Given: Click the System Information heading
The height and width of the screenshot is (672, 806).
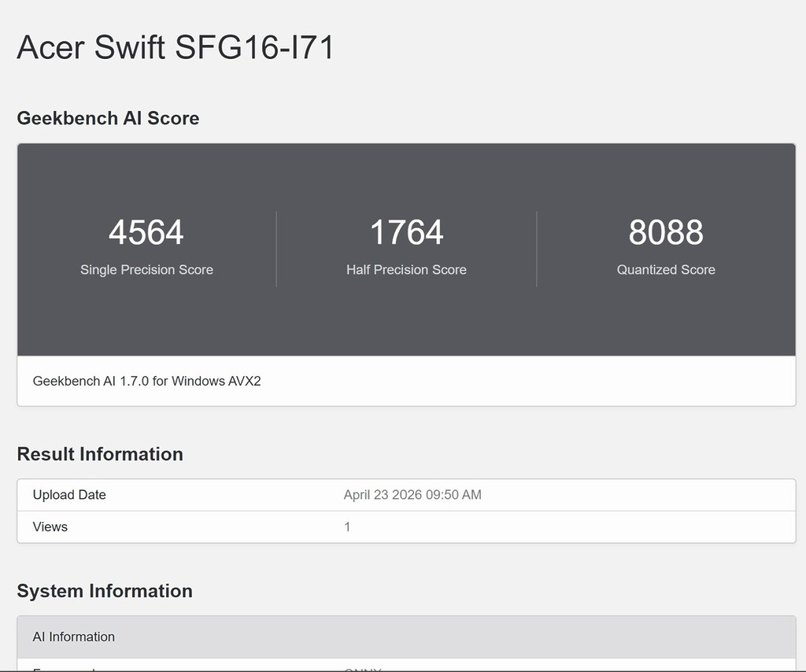Looking at the screenshot, I should pyautogui.click(x=105, y=591).
